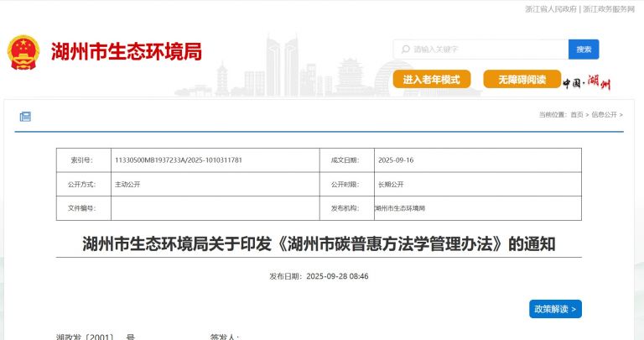The width and height of the screenshot is (644, 340).
Task: Open the 政策解读 button
Action: coord(555,309)
